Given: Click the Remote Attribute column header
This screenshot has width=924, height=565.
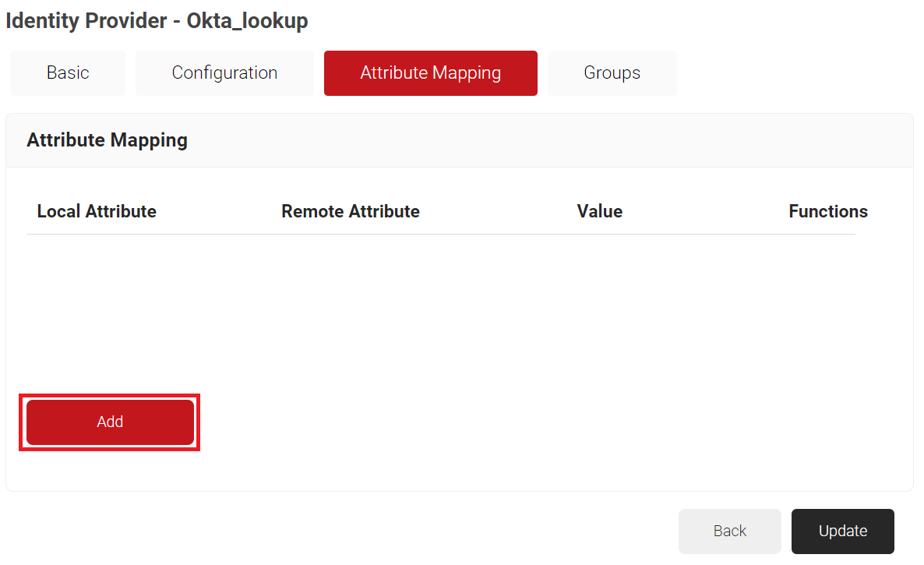Looking at the screenshot, I should pyautogui.click(x=351, y=211).
